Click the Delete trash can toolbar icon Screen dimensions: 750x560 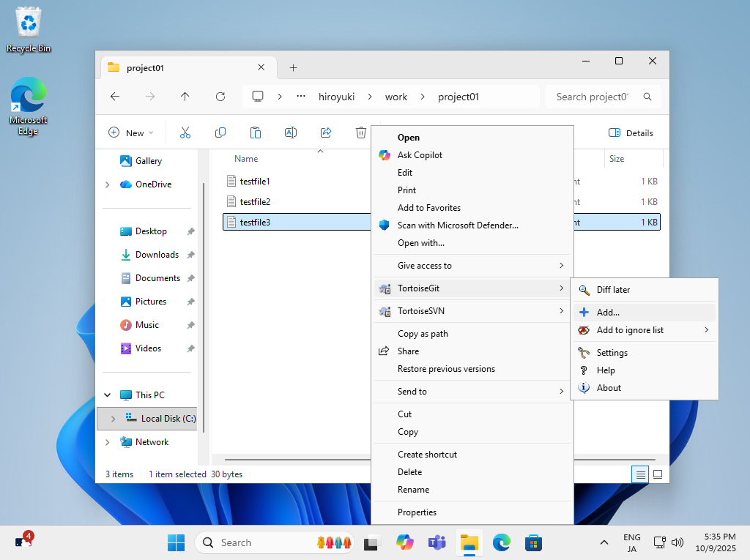coord(361,132)
